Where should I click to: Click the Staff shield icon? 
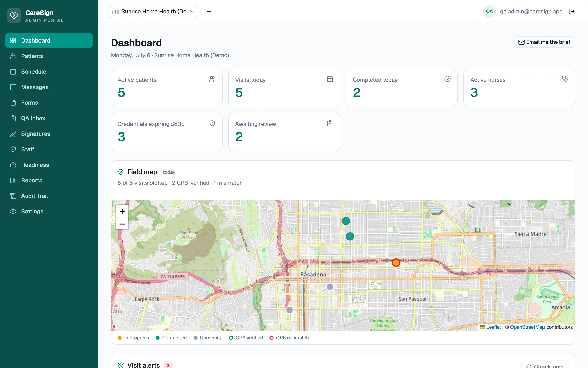tap(13, 149)
